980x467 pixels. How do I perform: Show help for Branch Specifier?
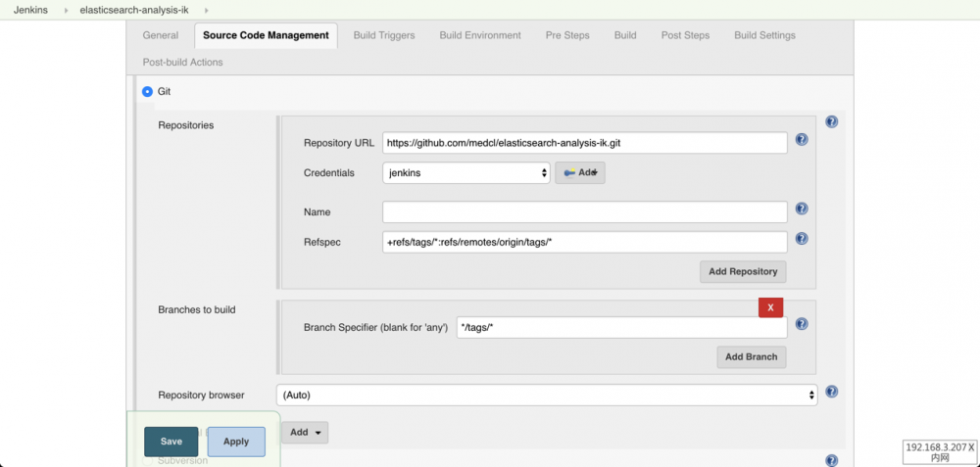coord(801,324)
